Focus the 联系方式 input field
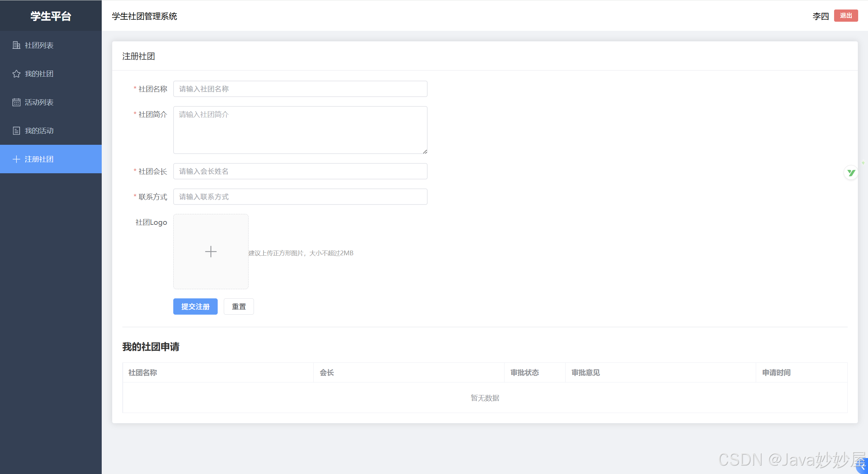868x474 pixels. tap(300, 197)
